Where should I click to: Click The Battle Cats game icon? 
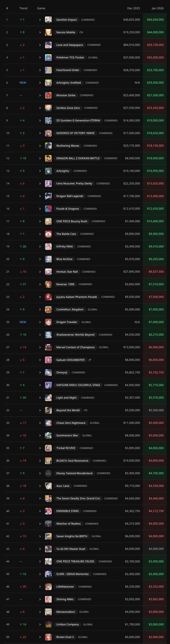pyautogui.click(x=48, y=234)
